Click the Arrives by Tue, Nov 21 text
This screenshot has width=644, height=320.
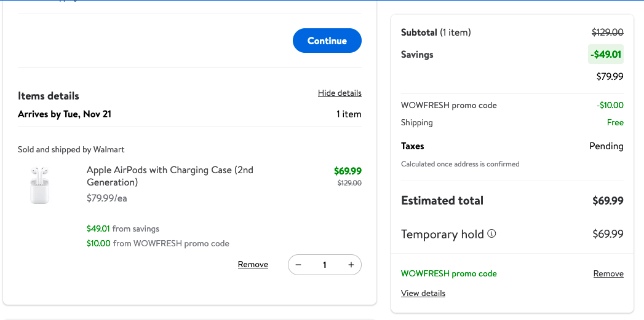coord(65,114)
